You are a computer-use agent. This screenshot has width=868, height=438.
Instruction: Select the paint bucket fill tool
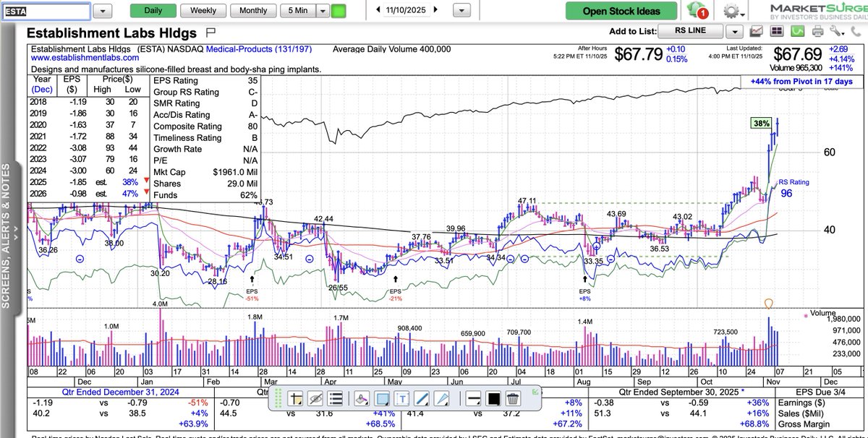coord(362,398)
